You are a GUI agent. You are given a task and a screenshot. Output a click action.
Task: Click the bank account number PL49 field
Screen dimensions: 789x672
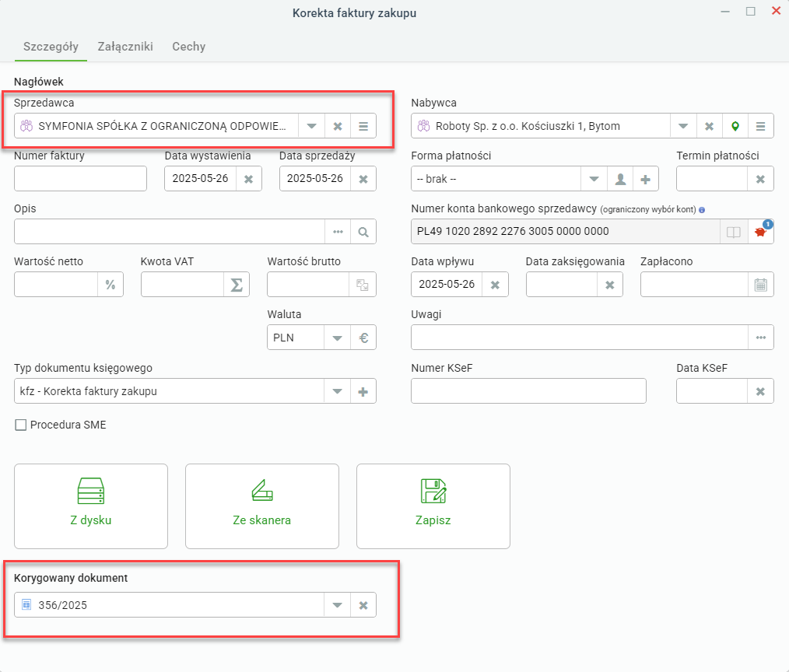pos(566,232)
